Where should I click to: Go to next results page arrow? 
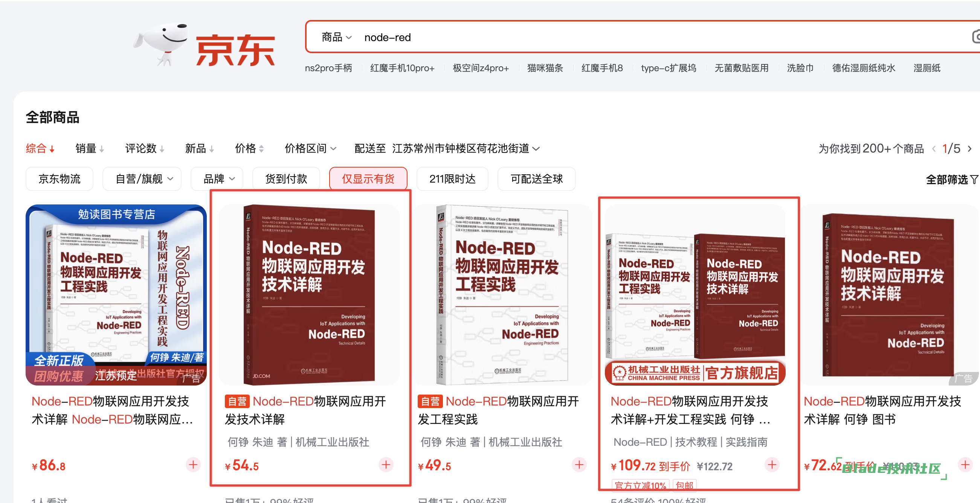pyautogui.click(x=970, y=149)
